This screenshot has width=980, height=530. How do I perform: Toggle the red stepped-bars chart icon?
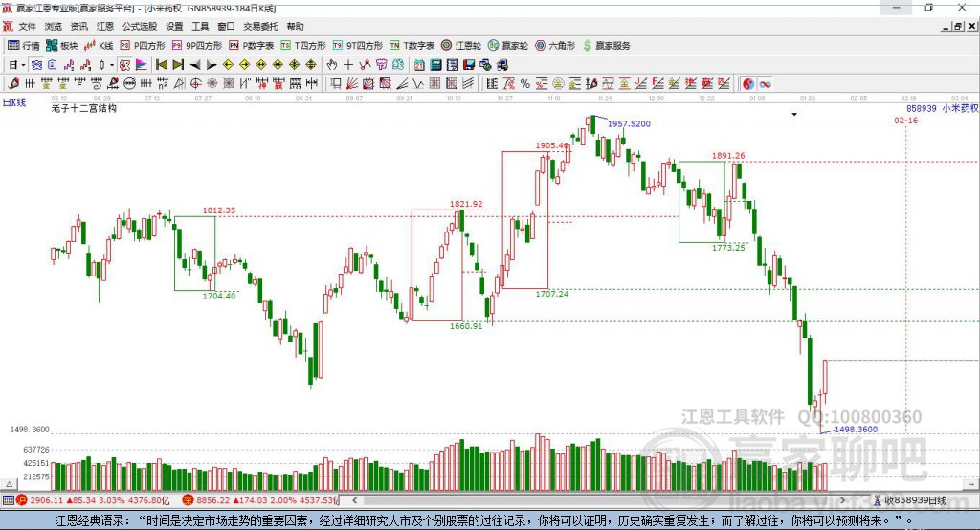85,64
